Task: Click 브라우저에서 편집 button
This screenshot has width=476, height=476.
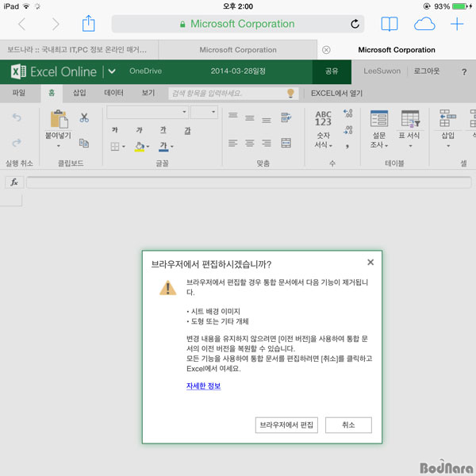Action: 286,424
